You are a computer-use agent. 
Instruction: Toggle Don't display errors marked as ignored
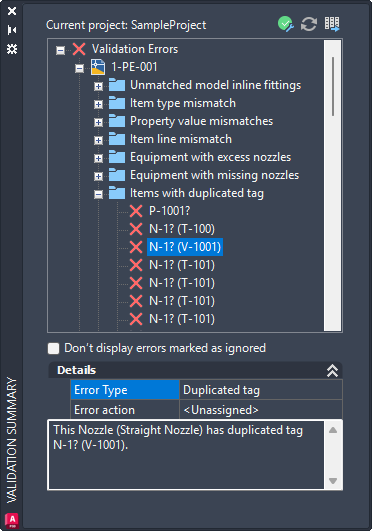[54, 348]
